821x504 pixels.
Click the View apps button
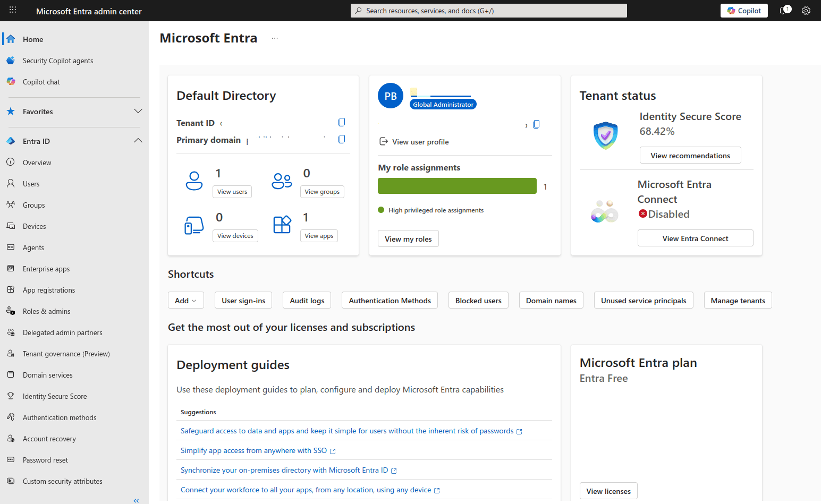coord(319,236)
